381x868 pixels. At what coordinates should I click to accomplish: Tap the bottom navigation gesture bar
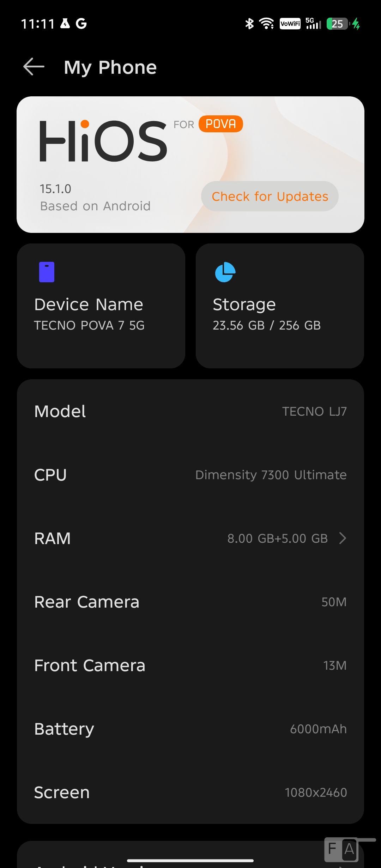click(x=190, y=861)
